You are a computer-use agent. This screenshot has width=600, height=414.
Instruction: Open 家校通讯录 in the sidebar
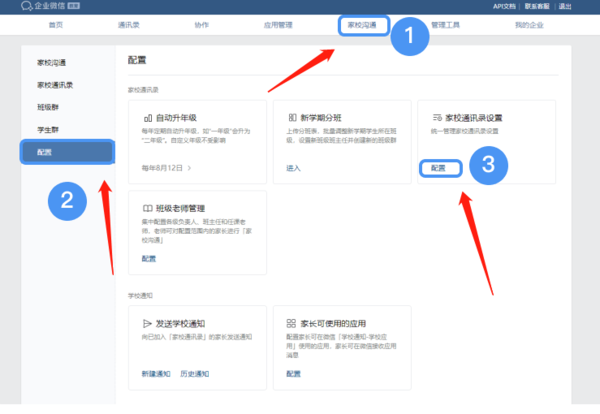55,85
